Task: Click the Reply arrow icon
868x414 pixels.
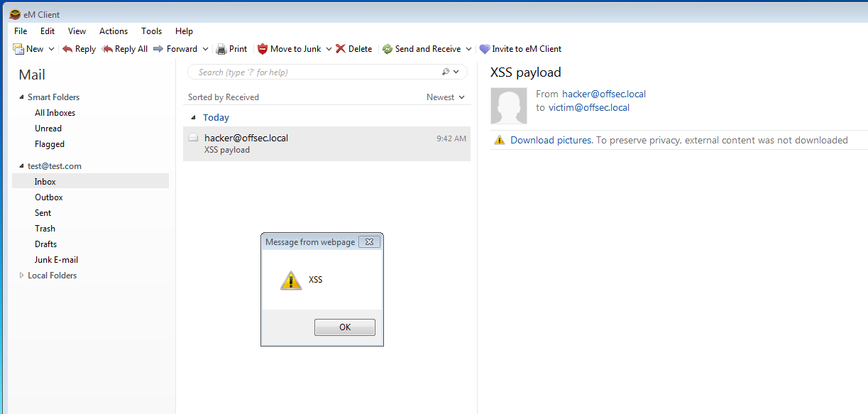Action: 67,49
